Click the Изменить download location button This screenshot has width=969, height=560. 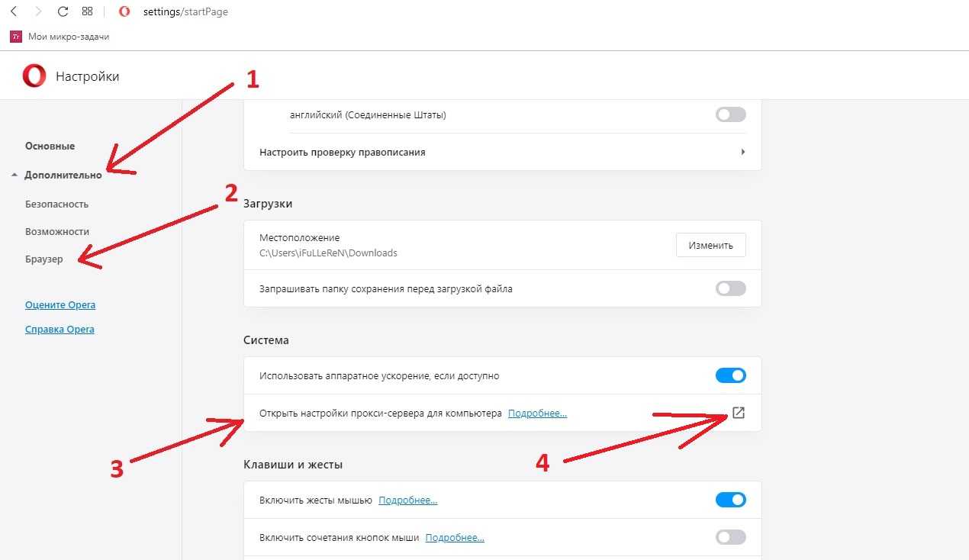click(710, 245)
